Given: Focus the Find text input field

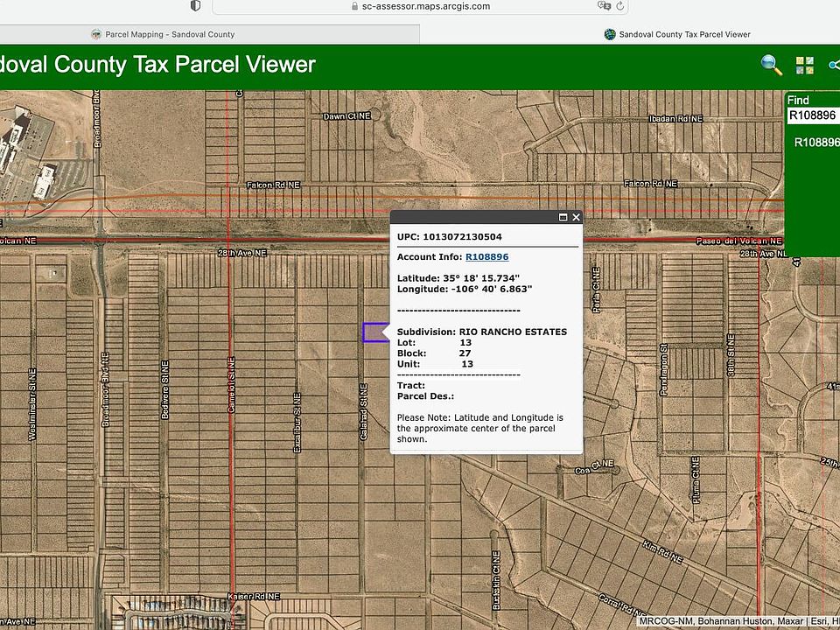Looking at the screenshot, I should click(x=813, y=115).
